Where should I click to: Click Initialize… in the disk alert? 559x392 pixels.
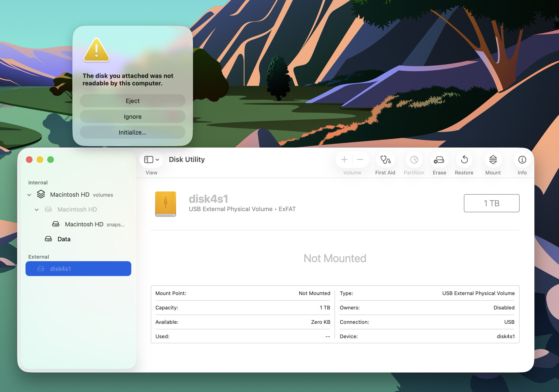coord(132,132)
